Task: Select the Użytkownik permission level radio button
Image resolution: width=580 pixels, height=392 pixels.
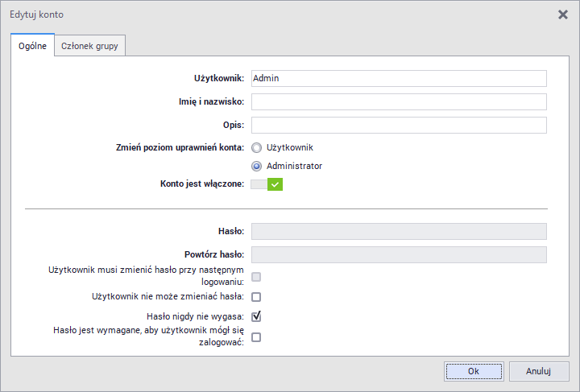Action: (x=257, y=148)
